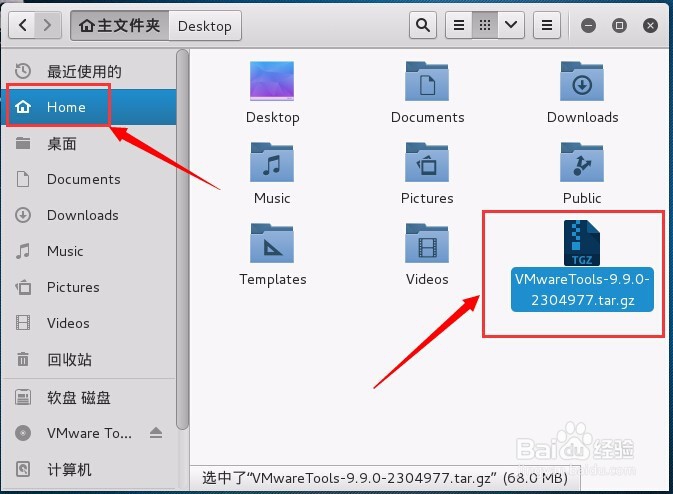
Task: Click the 计算机 drive icon in sidebar
Action: click(23, 469)
